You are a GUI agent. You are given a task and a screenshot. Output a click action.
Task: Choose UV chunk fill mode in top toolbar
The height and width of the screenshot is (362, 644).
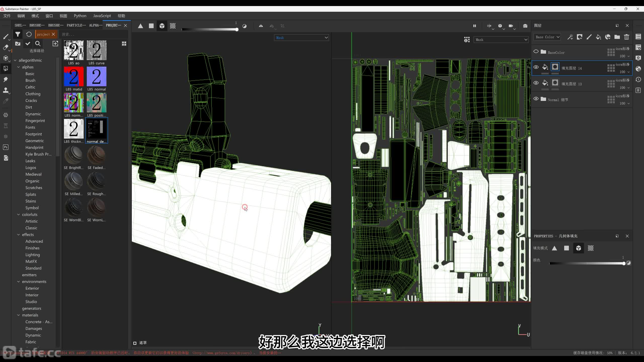tap(173, 26)
